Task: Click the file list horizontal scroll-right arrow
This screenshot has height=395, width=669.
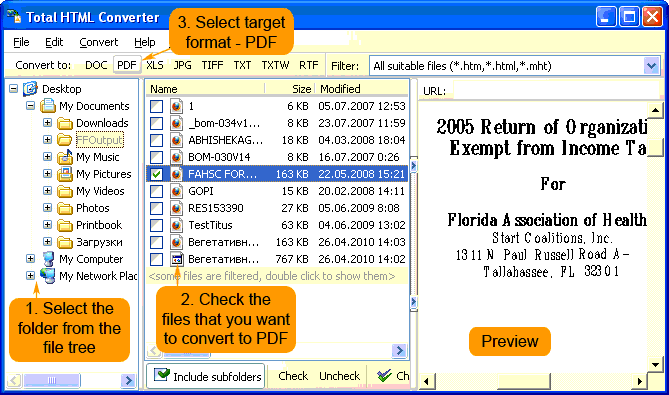Action: pyautogui.click(x=399, y=351)
